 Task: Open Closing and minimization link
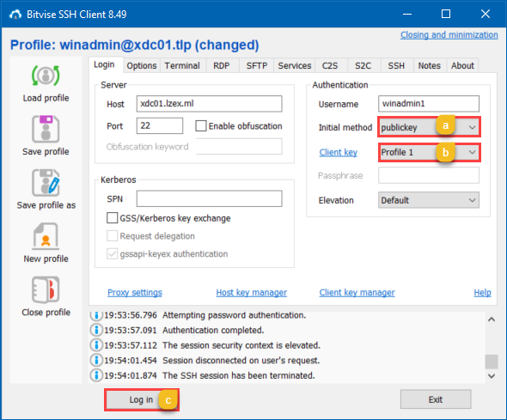449,35
